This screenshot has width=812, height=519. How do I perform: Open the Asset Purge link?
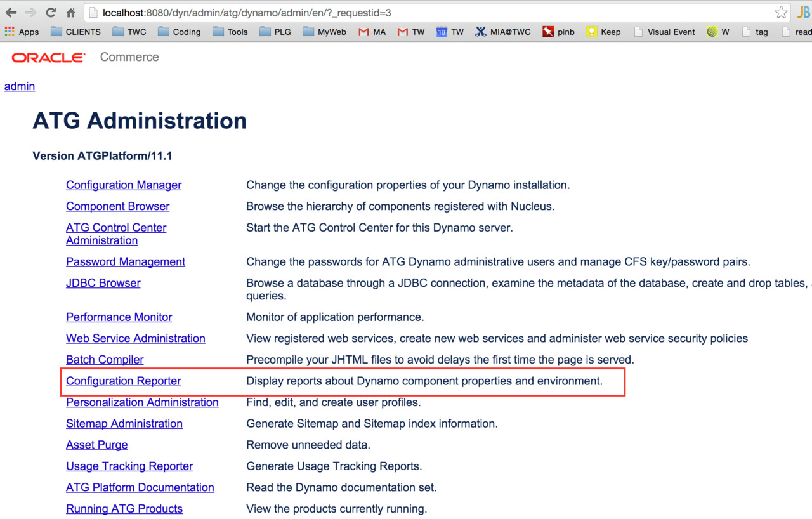point(97,445)
